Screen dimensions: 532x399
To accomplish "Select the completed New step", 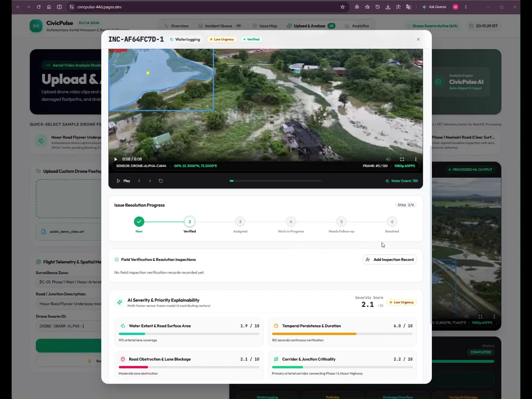I will pyautogui.click(x=139, y=222).
